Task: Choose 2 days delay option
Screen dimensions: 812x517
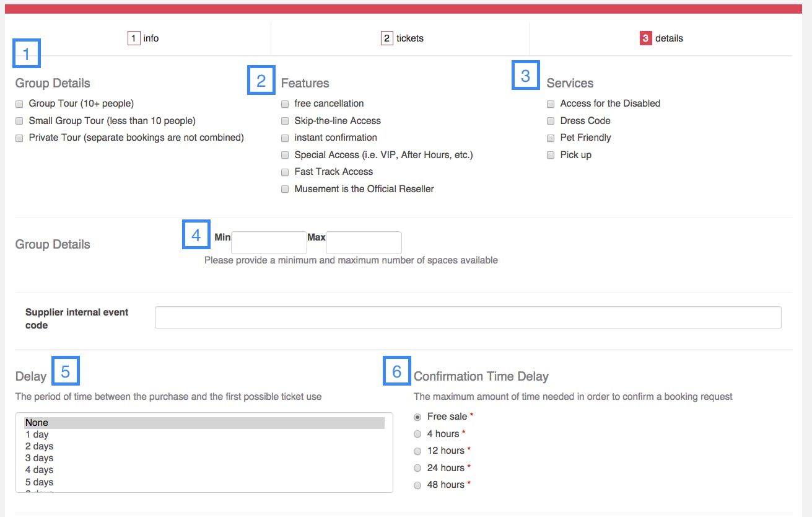Action: (204, 446)
